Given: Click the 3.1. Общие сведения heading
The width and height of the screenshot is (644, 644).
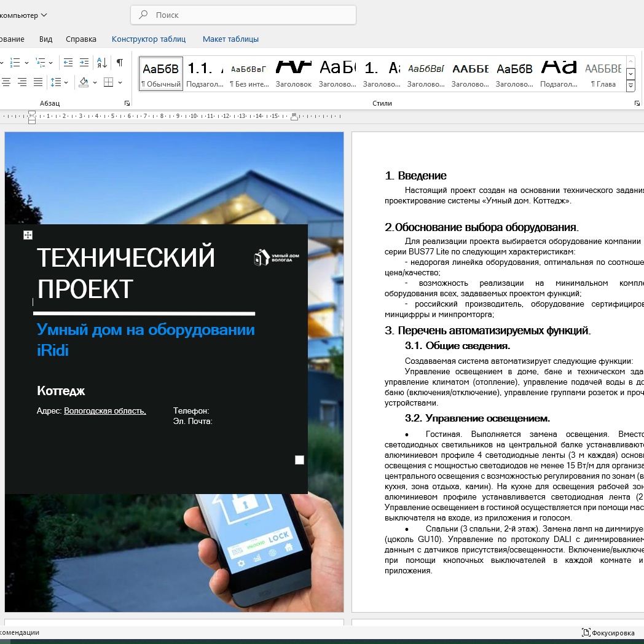Looking at the screenshot, I should click(458, 346).
